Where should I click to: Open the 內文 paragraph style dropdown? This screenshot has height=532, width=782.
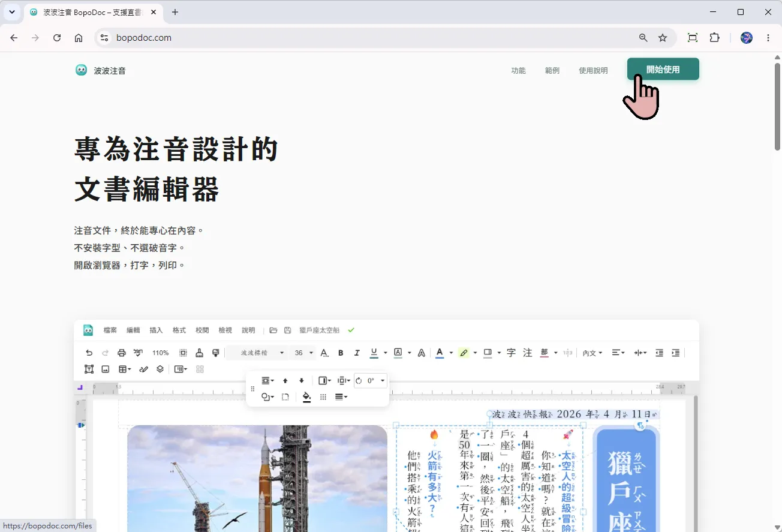click(x=592, y=353)
